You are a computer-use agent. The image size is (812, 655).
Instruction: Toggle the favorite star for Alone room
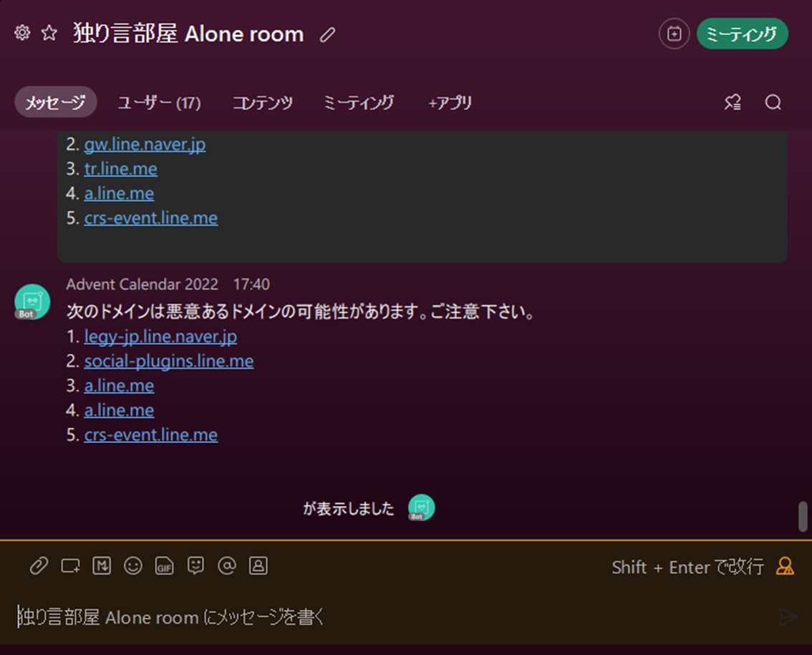click(49, 33)
